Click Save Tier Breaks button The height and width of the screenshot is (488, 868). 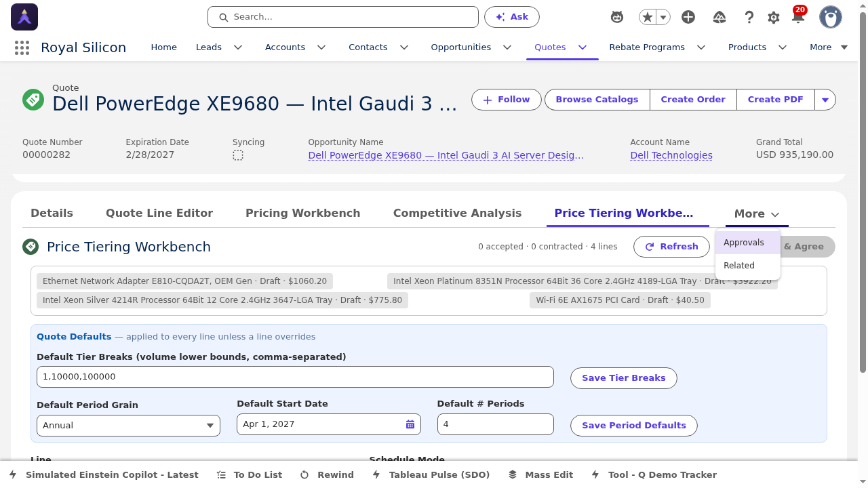(x=624, y=378)
